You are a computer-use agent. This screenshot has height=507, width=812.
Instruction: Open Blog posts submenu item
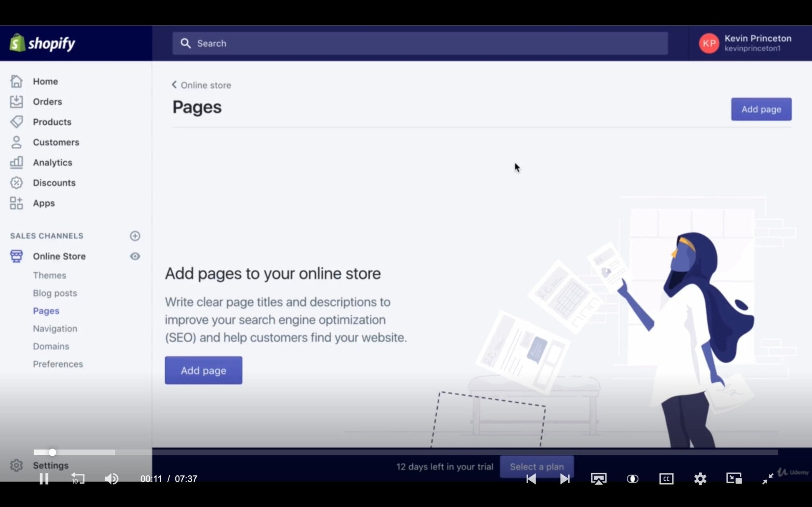[x=55, y=293]
